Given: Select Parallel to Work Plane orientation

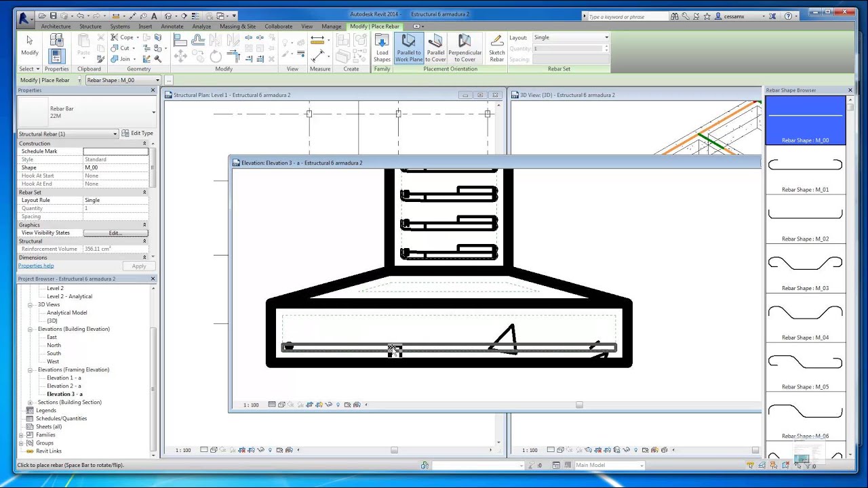Looking at the screenshot, I should coord(409,48).
